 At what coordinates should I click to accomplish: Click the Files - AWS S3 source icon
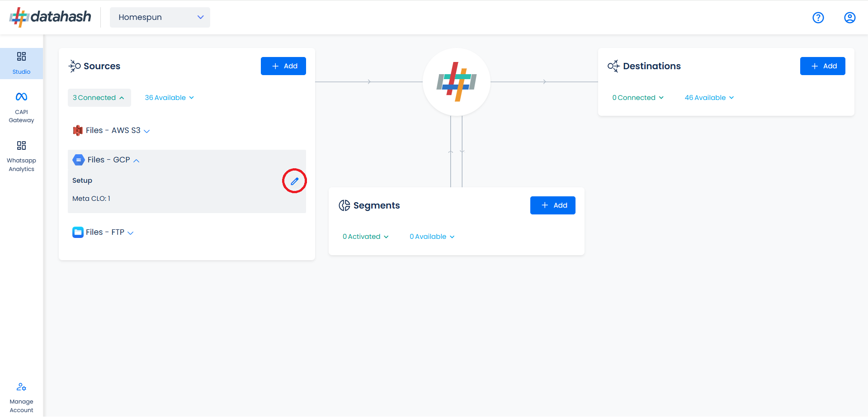(x=78, y=130)
